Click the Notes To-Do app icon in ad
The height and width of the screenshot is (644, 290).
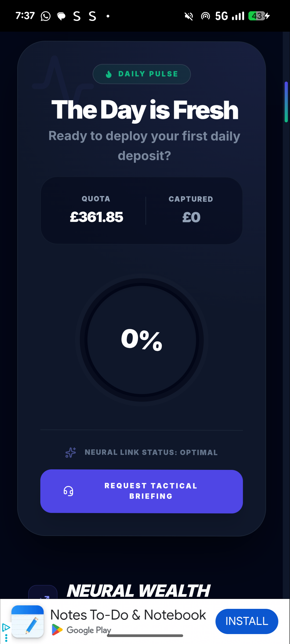pyautogui.click(x=27, y=621)
